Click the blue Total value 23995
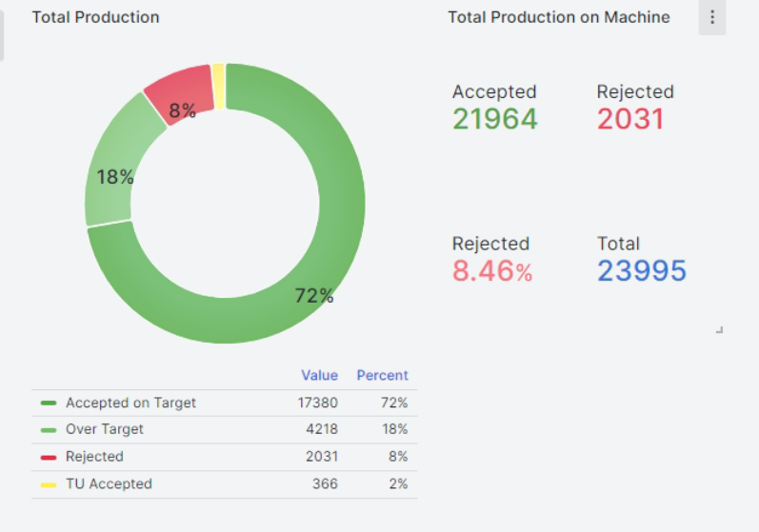Image resolution: width=759 pixels, height=532 pixels. 641,271
